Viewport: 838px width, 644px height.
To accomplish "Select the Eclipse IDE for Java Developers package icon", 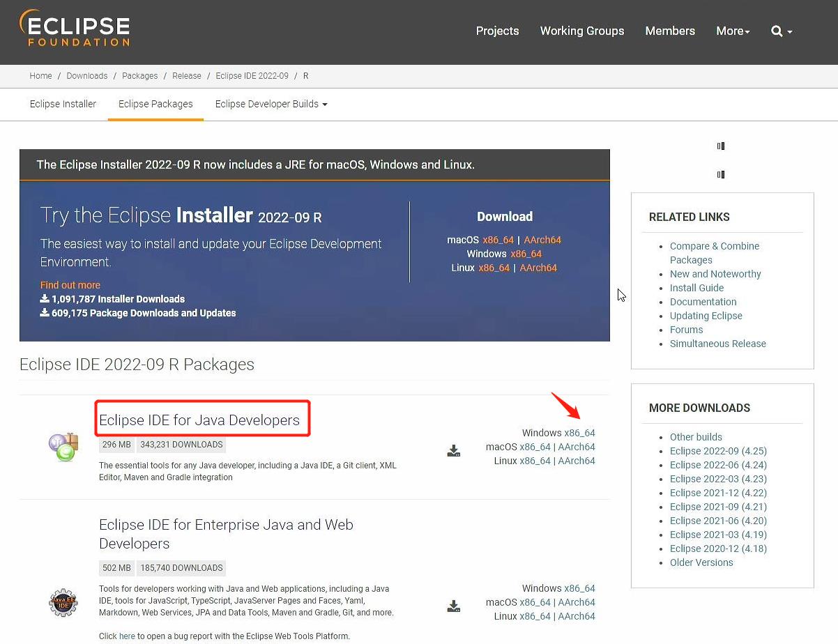I will [x=63, y=446].
